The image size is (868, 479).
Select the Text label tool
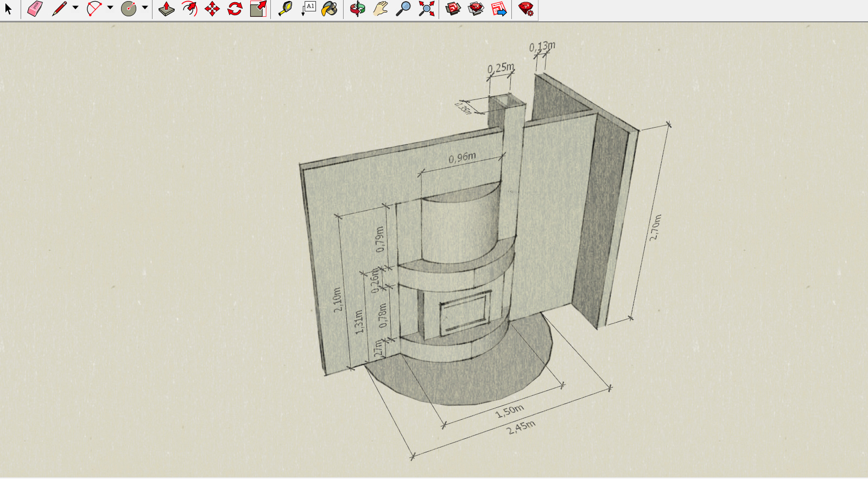(x=308, y=9)
